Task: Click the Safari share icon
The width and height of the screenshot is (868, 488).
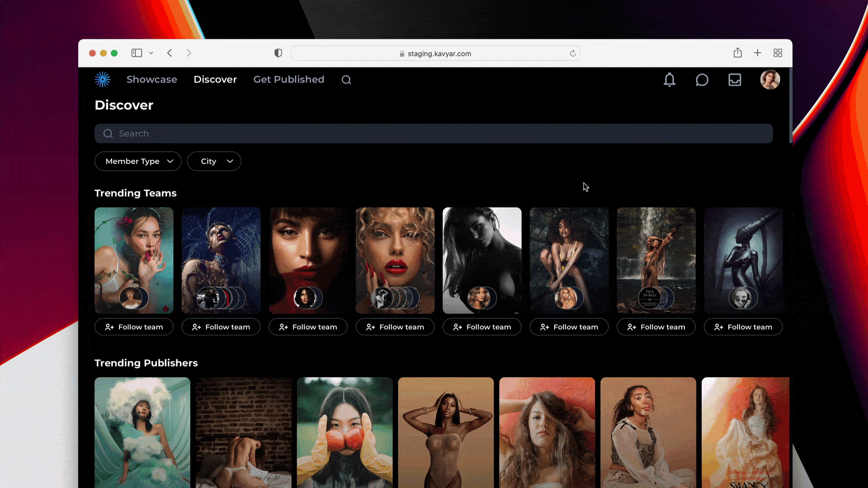Action: (738, 52)
